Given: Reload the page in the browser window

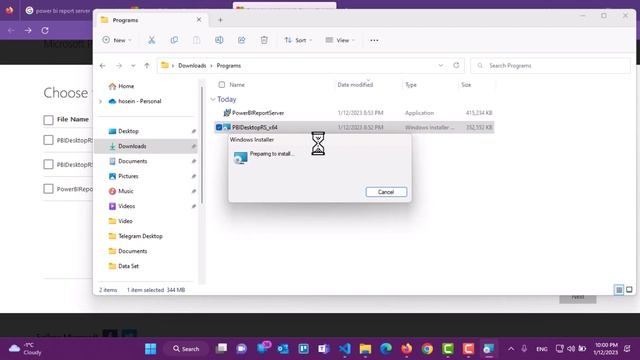Looking at the screenshot, I should point(45,30).
